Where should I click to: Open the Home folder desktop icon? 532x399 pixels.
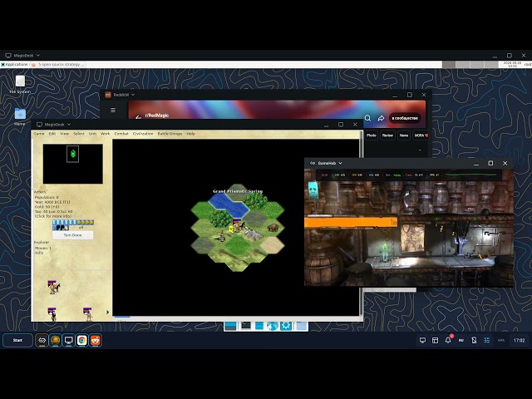click(20, 117)
